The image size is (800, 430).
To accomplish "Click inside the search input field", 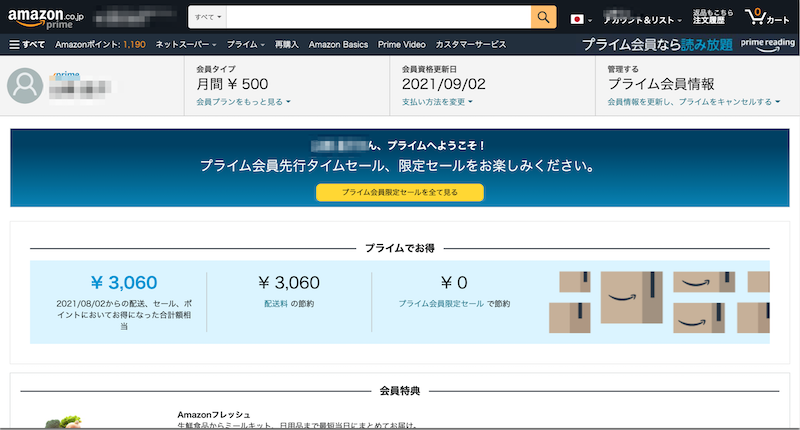I will click(x=379, y=17).
